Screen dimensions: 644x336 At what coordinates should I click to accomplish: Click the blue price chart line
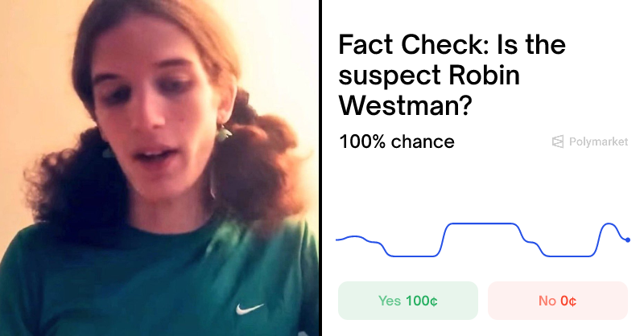pos(482,240)
